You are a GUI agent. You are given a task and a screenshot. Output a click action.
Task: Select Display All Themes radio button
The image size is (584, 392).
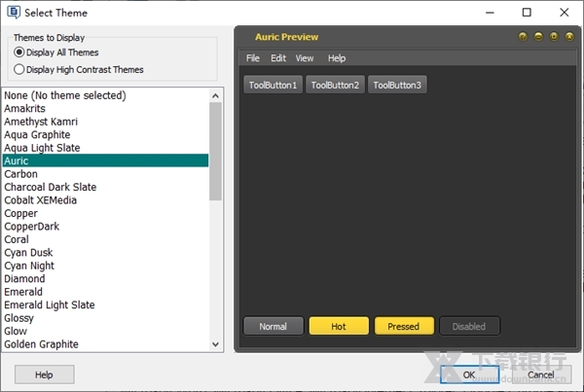19,53
